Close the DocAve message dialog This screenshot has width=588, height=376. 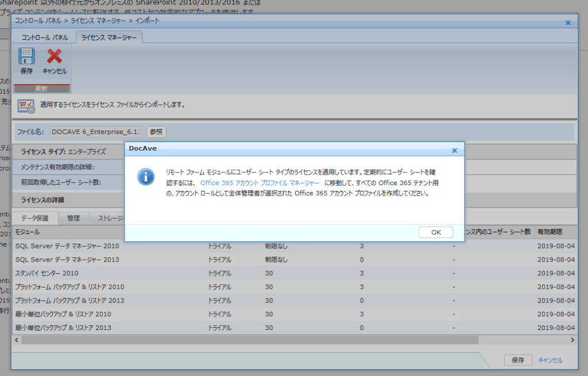[x=455, y=150]
